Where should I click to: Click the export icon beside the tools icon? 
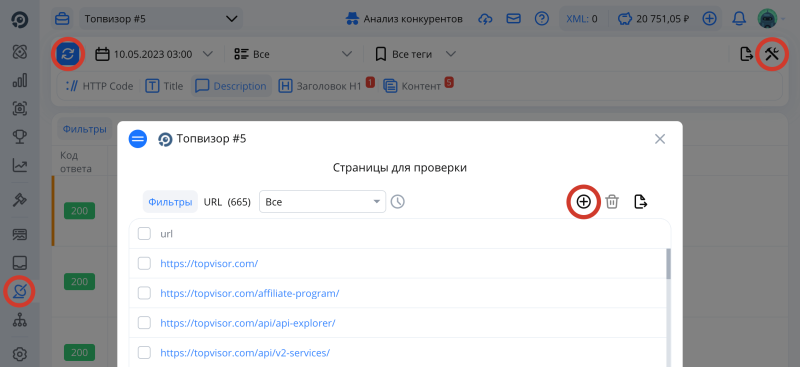(x=747, y=54)
